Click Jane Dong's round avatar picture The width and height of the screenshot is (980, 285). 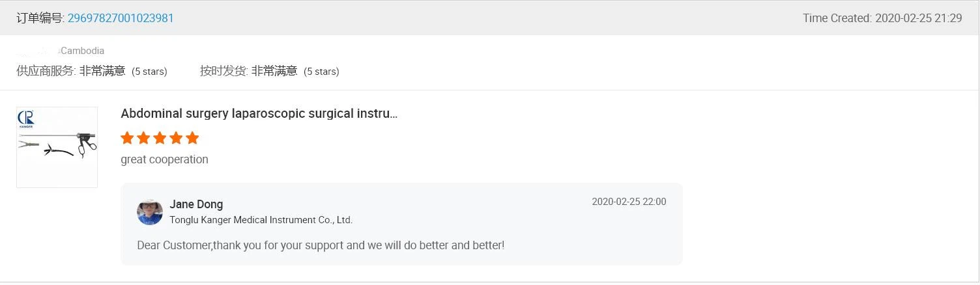(x=150, y=212)
